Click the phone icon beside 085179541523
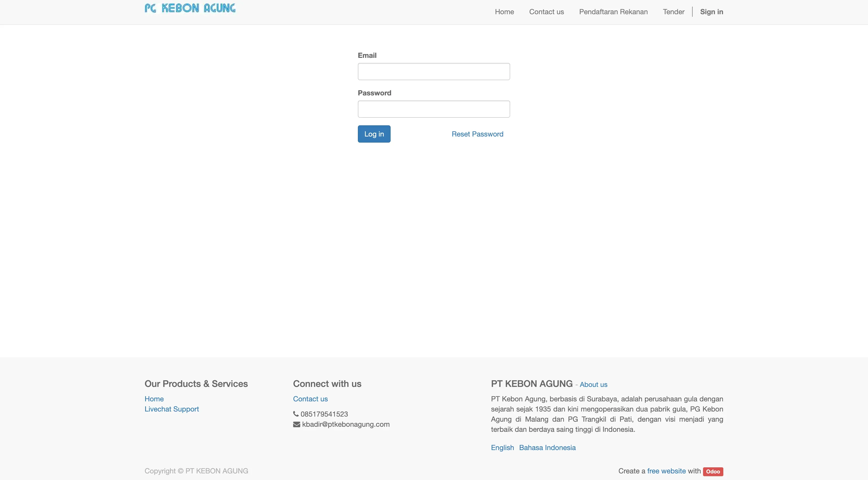 tap(296, 414)
